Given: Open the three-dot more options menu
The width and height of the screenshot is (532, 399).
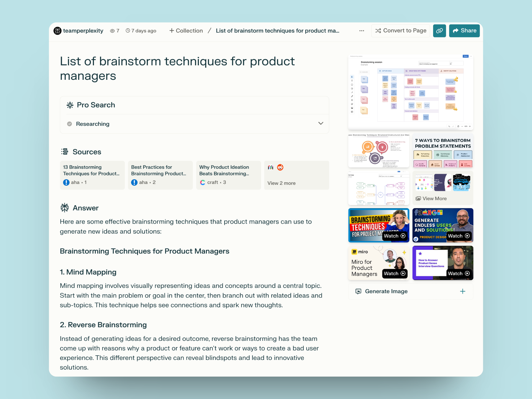Looking at the screenshot, I should (x=362, y=31).
